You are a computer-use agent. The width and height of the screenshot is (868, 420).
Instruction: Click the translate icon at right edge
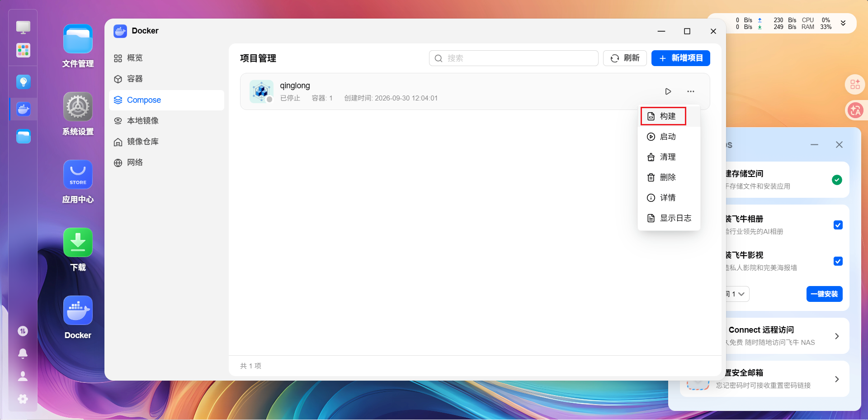click(x=855, y=110)
